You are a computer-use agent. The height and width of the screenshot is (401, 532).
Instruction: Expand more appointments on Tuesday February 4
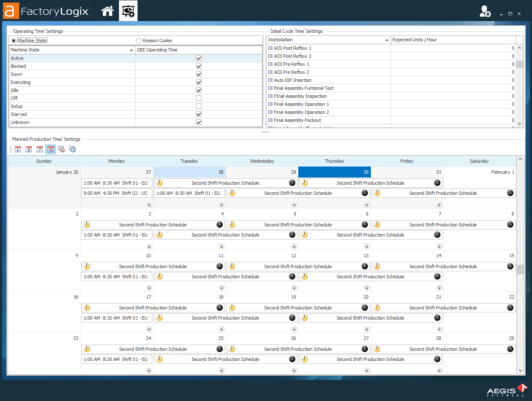tap(222, 246)
